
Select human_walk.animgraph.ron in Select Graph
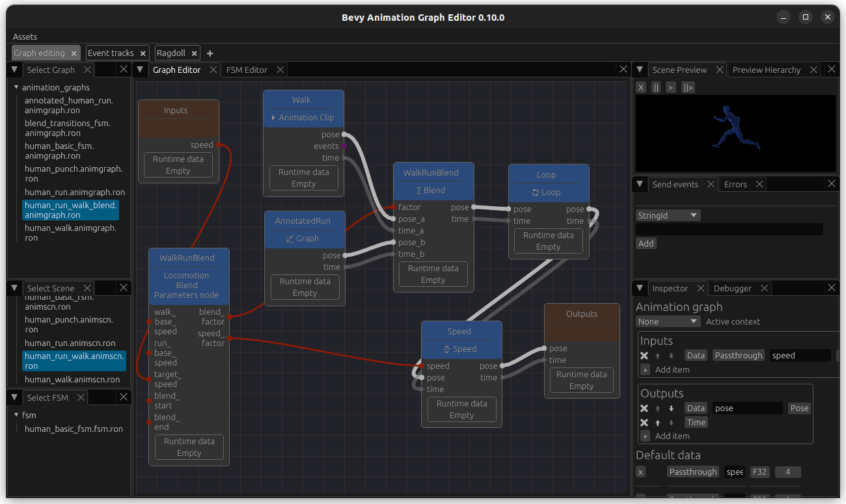pyautogui.click(x=70, y=233)
